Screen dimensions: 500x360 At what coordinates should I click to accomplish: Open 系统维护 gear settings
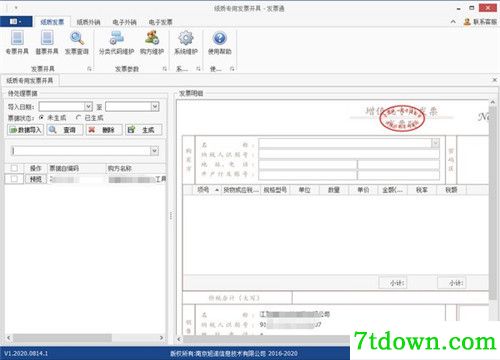click(186, 43)
